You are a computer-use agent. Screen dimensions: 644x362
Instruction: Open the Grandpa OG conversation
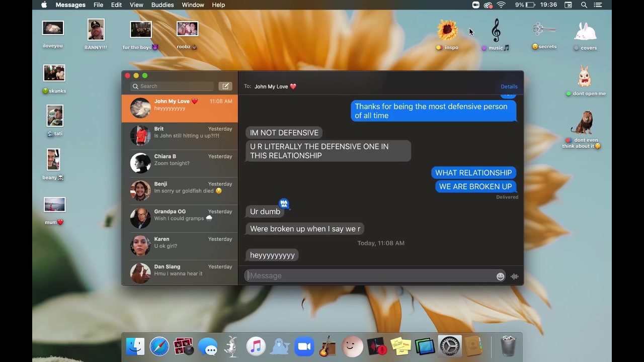point(180,218)
